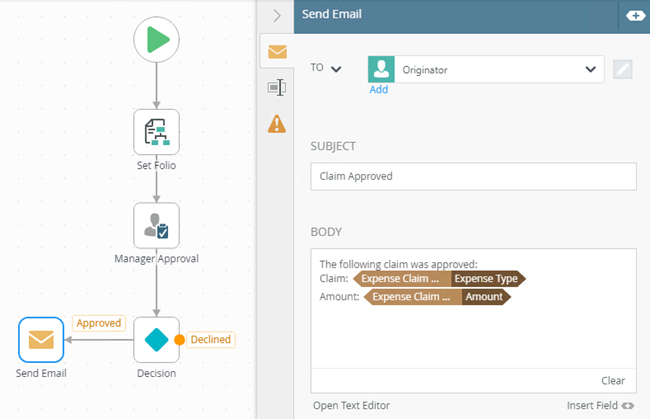
Task: Select the Send Email step icon
Action: click(41, 340)
